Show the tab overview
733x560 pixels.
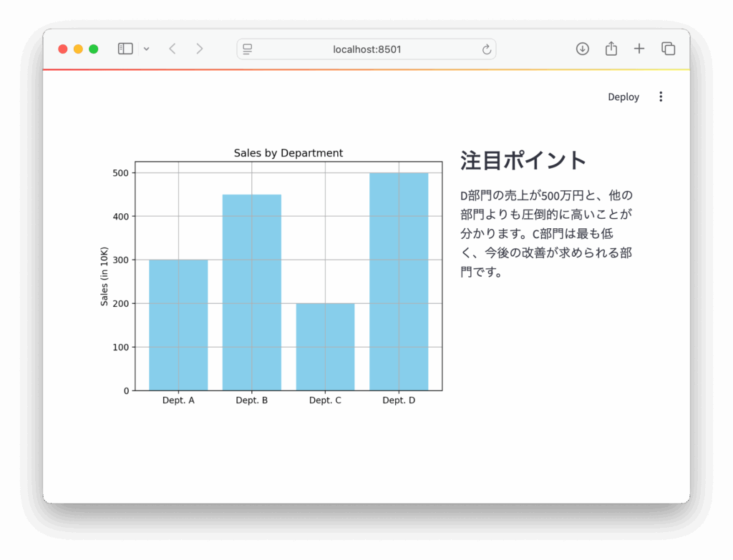point(668,49)
